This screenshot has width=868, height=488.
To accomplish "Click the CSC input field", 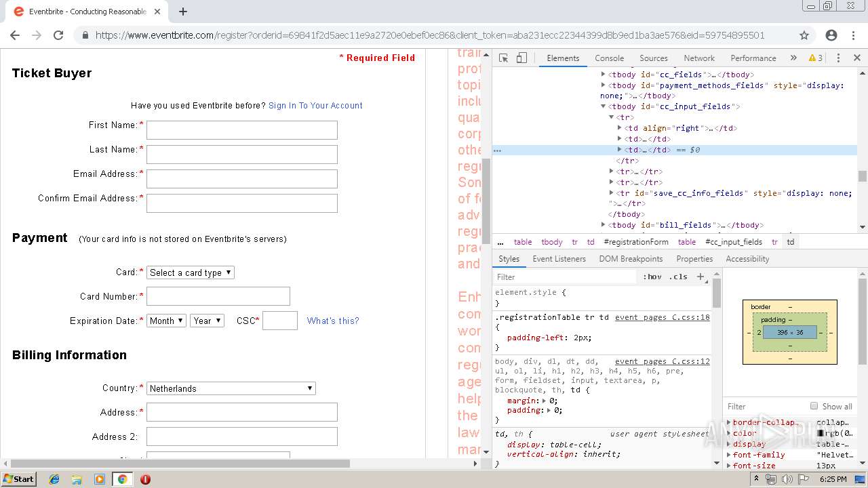I will tap(280, 321).
